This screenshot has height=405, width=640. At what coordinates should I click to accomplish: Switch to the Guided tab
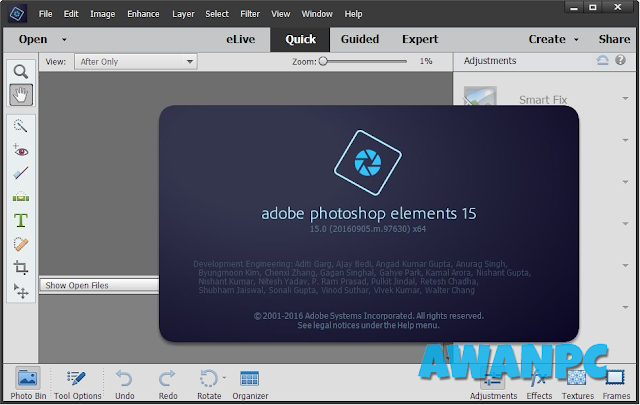point(360,39)
